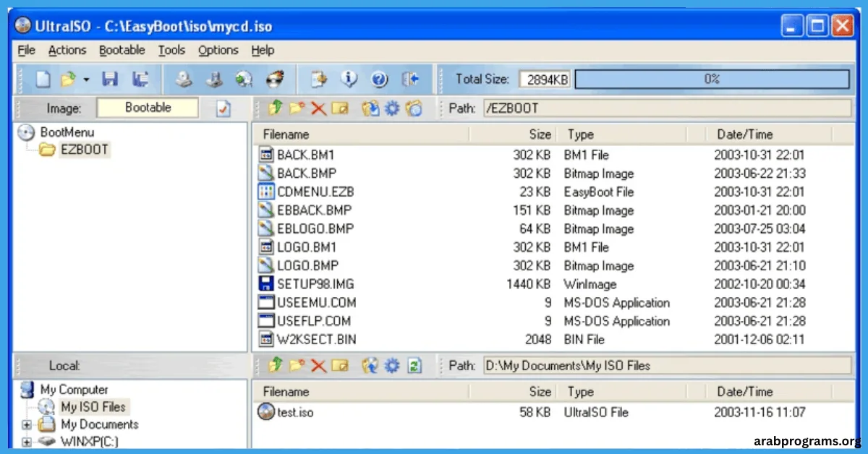The width and height of the screenshot is (868, 454).
Task: Open the File menu
Action: click(x=26, y=50)
